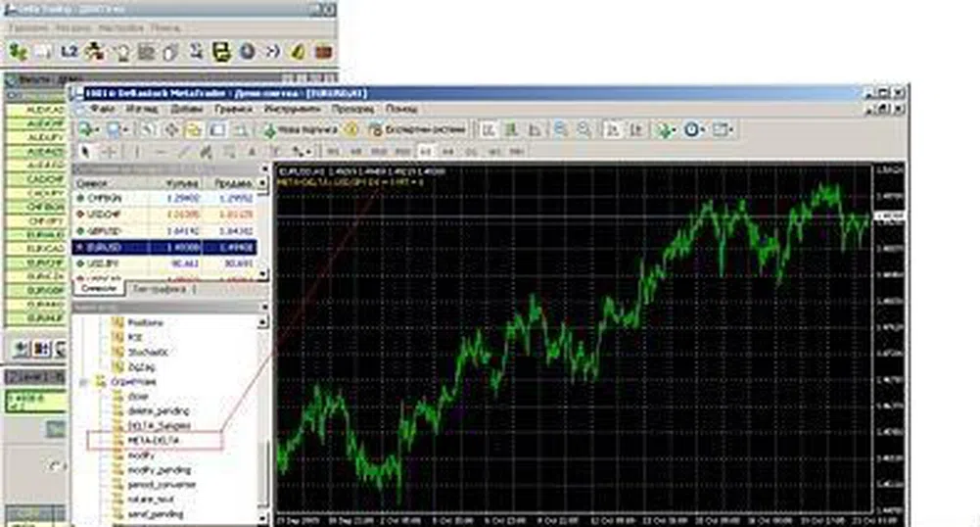Open the Помощ menu
The width and height of the screenshot is (980, 527).
click(x=401, y=109)
